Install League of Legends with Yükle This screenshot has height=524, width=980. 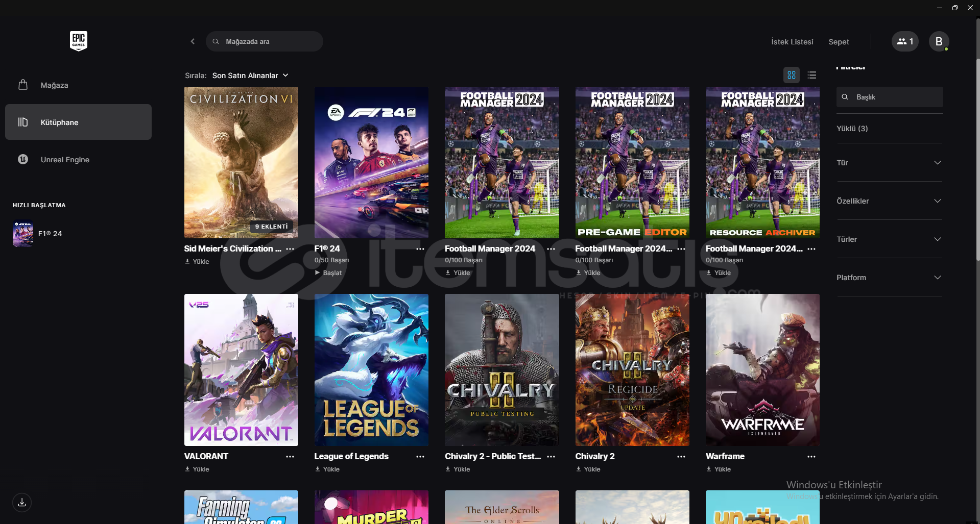(327, 469)
